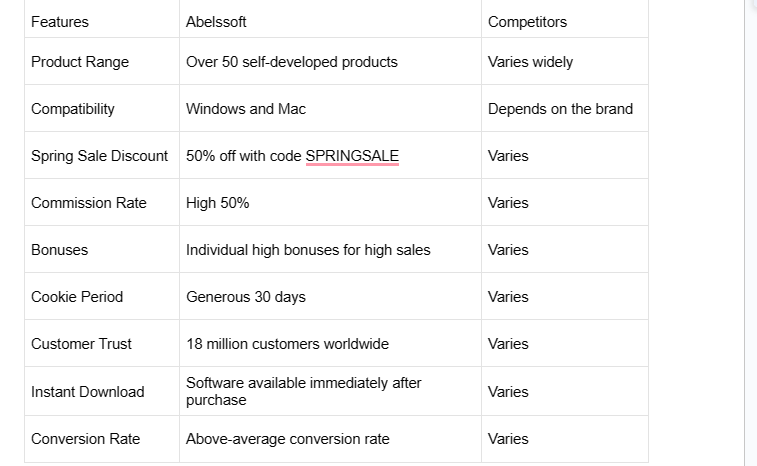Click the 'Varies widely' cell
Viewport: 757px width, 466px height.
[565, 61]
